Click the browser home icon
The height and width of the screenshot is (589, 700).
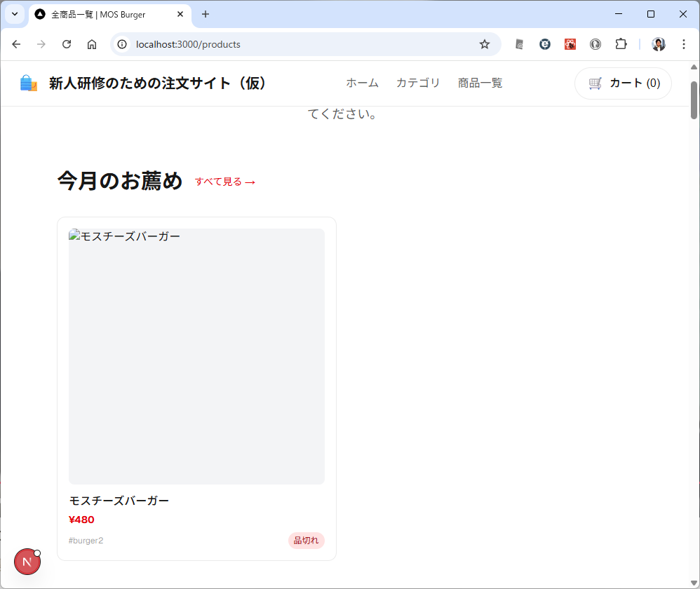[x=92, y=44]
